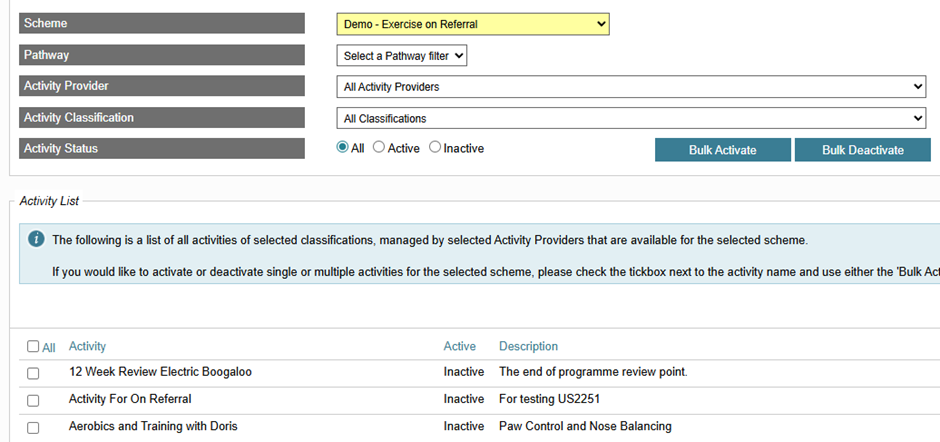Image resolution: width=940 pixels, height=442 pixels.
Task: Sort by the Active column header
Action: click(x=459, y=347)
